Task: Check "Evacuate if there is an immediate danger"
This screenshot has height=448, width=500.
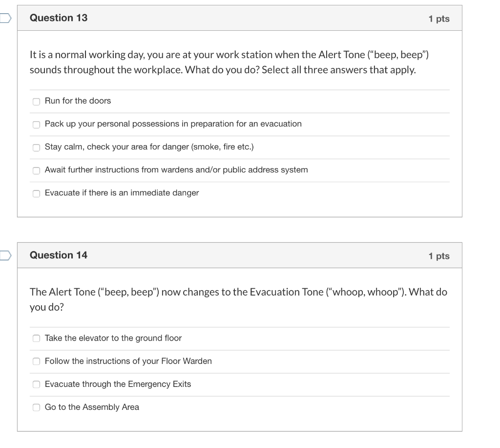Action: [36, 193]
